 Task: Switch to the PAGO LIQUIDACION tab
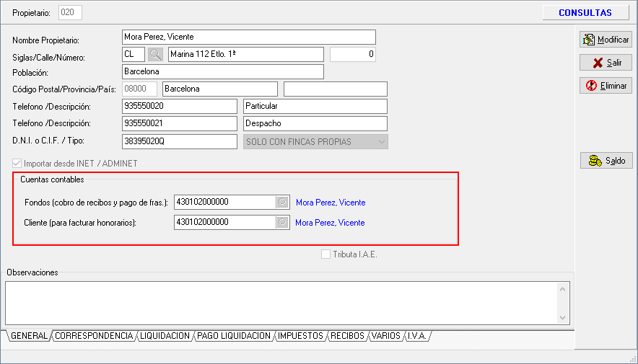[234, 336]
